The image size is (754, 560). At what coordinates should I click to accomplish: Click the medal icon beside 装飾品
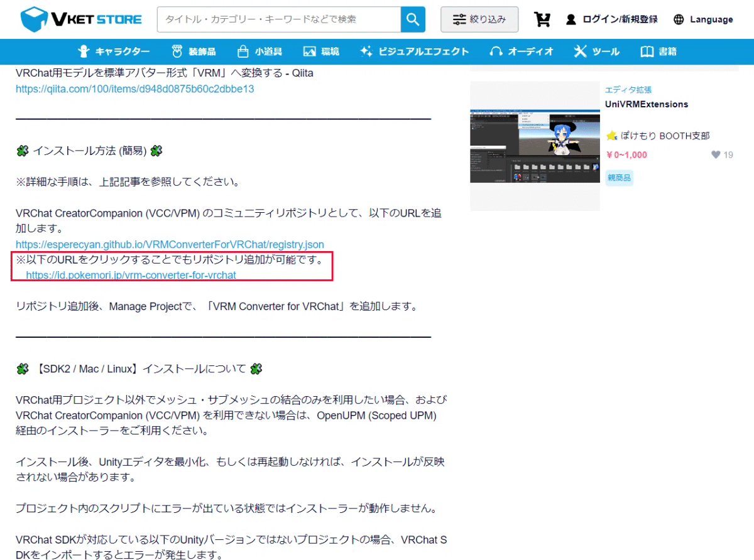[x=177, y=51]
